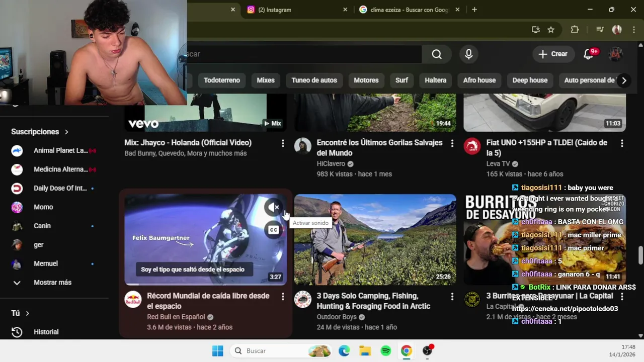Open Daily Dose Of Int... subscription
644x362 pixels.
pos(54,188)
